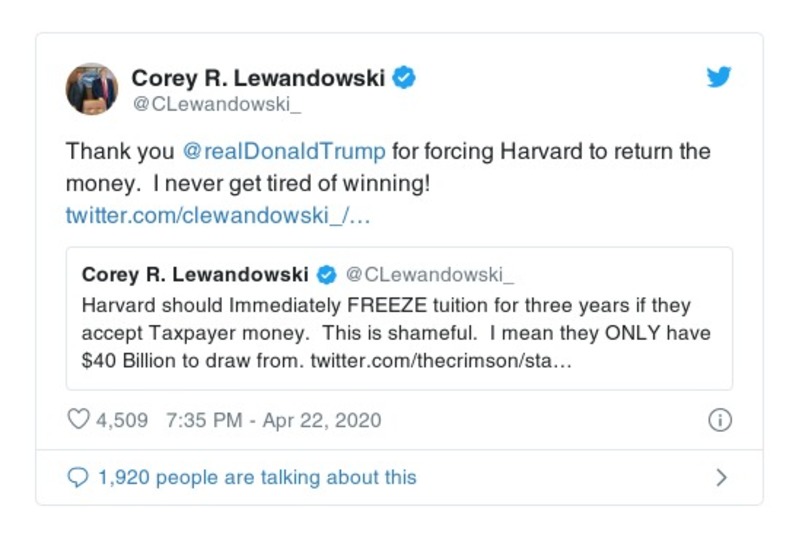
Task: Open the @realDonaldTrump mention link
Action: [x=284, y=152]
